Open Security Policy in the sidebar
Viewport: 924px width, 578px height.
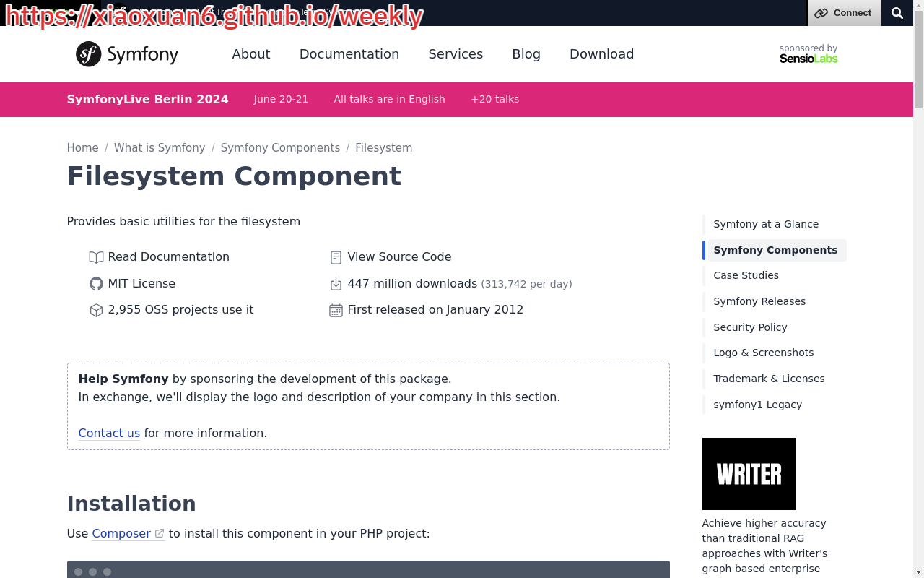(750, 327)
